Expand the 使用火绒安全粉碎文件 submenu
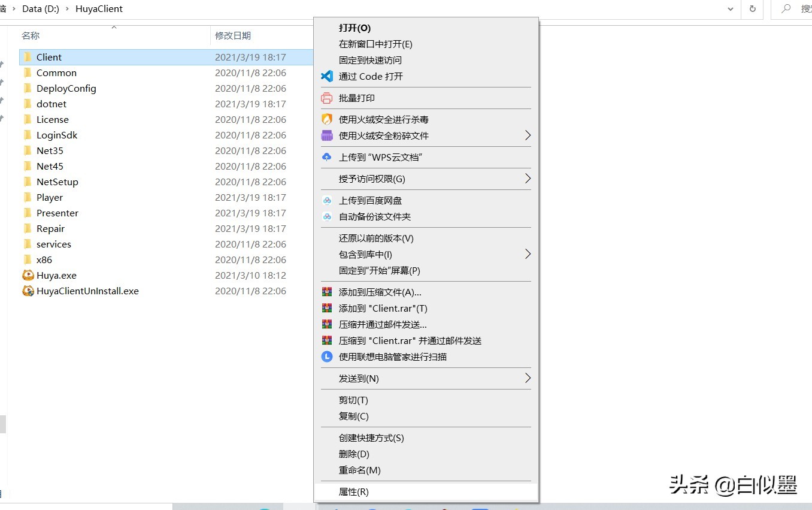Screen dimensions: 812x510 point(528,135)
